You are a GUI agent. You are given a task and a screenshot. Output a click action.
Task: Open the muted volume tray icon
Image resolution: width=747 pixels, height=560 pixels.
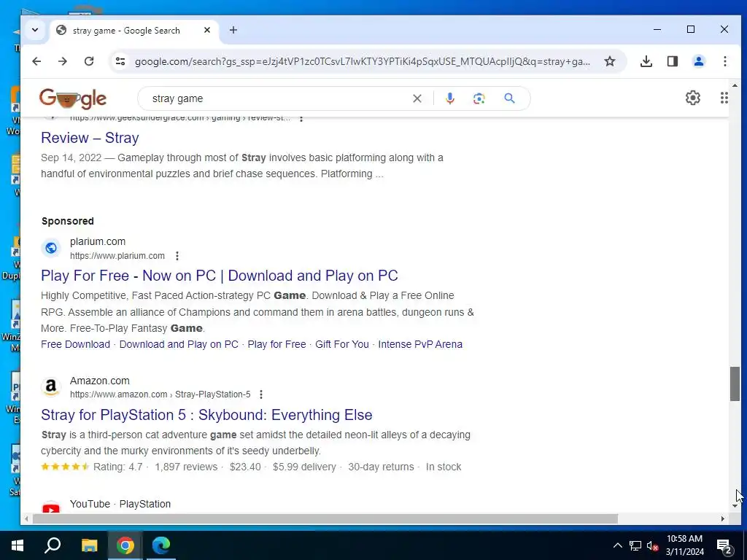pos(652,545)
